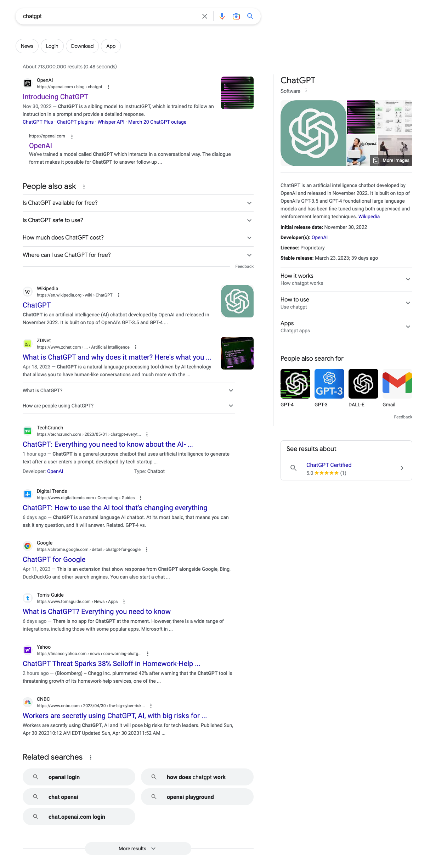Open OpenAI developer link in knowledge panel
Image resolution: width=430 pixels, height=868 pixels.
(x=319, y=237)
